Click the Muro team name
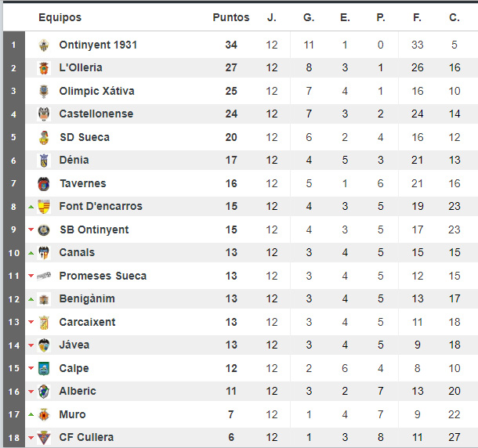The width and height of the screenshot is (478, 448). (73, 414)
